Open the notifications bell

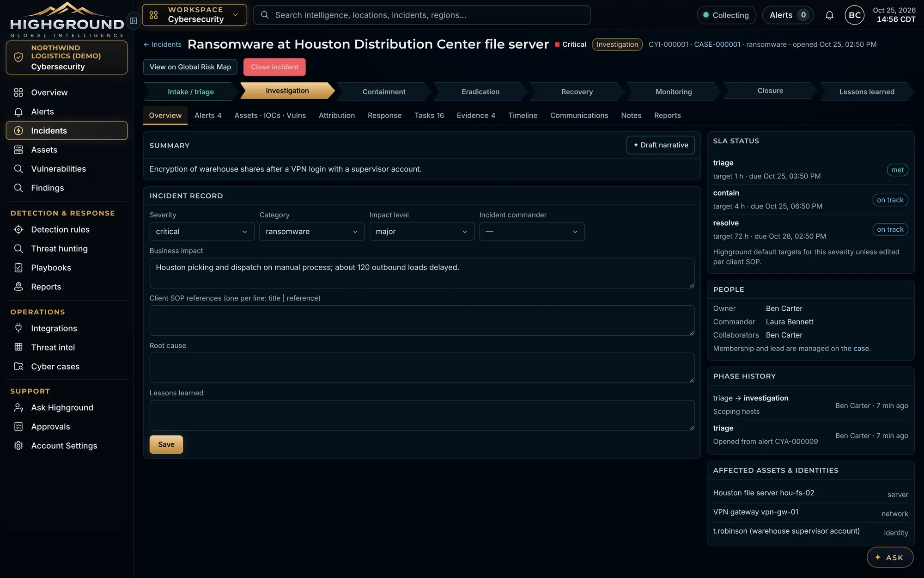[829, 15]
